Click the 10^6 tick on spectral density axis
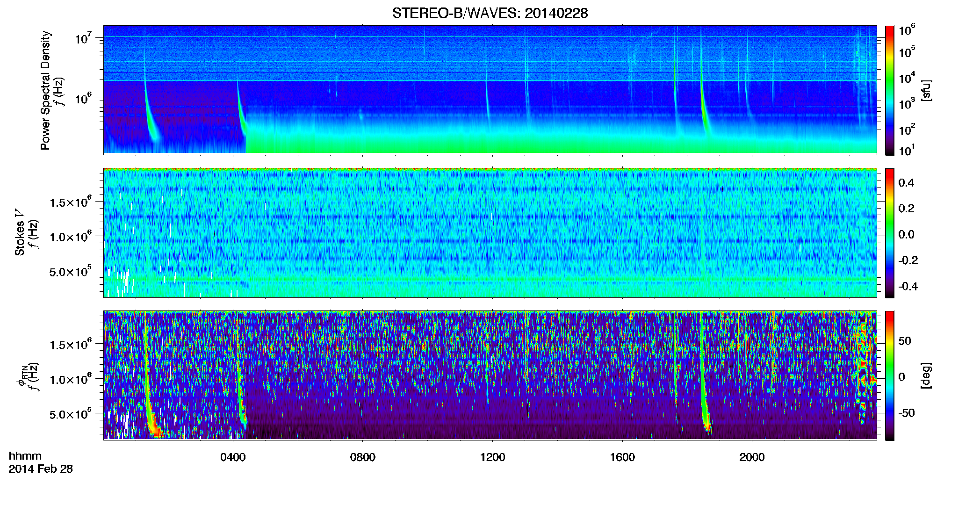Screen dimensions: 980x505 click(x=83, y=98)
